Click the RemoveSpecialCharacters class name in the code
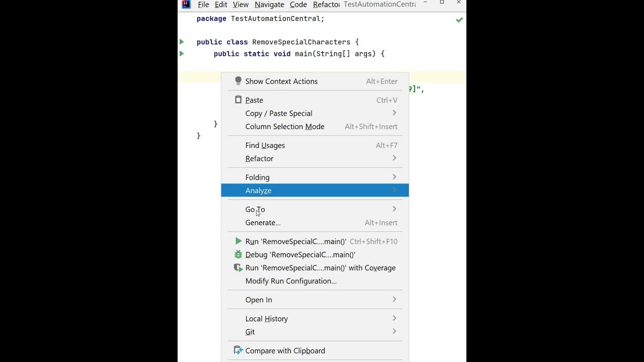 pyautogui.click(x=301, y=42)
